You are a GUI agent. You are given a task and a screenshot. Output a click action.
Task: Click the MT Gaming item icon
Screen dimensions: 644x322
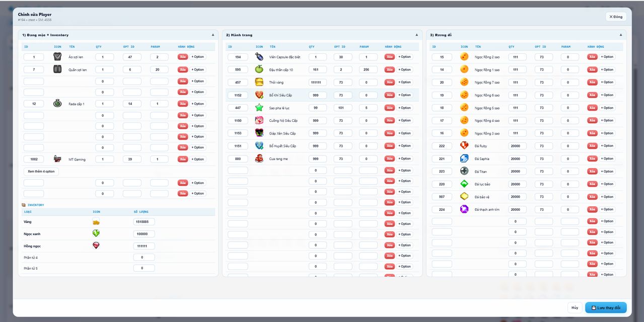click(57, 159)
